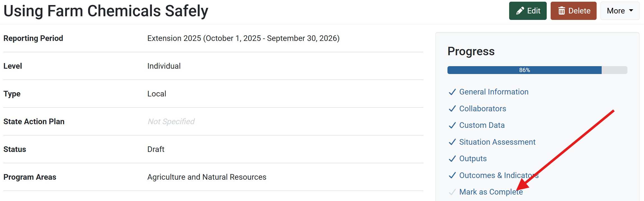Navigate to Situation Assessment
Image resolution: width=644 pixels, height=201 pixels.
[497, 142]
